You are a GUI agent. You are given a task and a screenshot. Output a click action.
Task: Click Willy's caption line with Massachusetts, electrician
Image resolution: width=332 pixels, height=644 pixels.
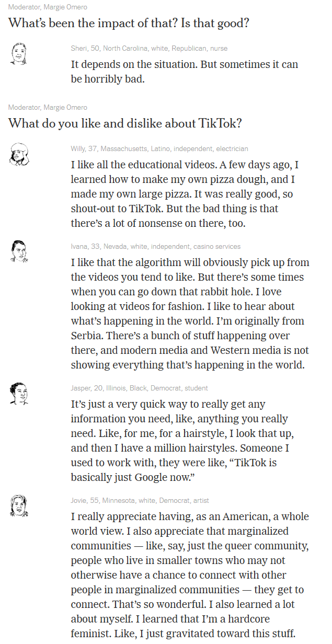pos(159,148)
